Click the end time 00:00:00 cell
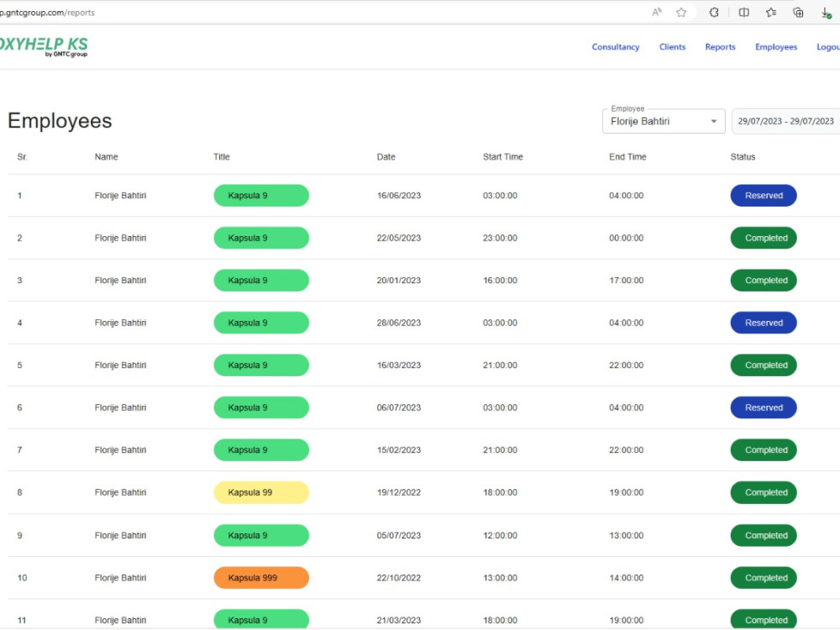Screen dimensions: 840x630 pyautogui.click(x=627, y=238)
